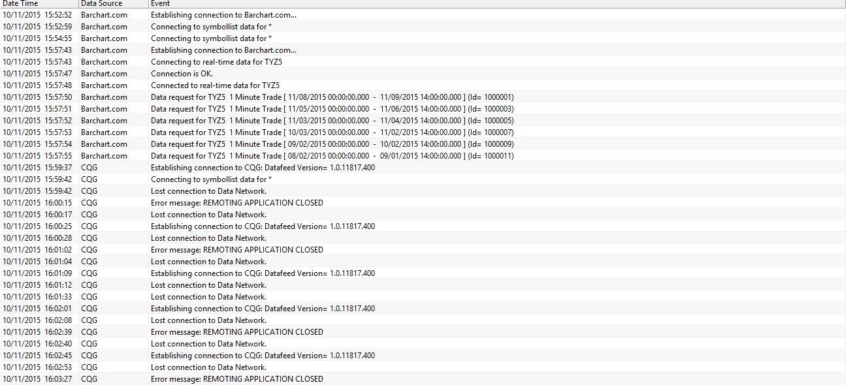Select the data request row with Id= 1000009

(332, 144)
